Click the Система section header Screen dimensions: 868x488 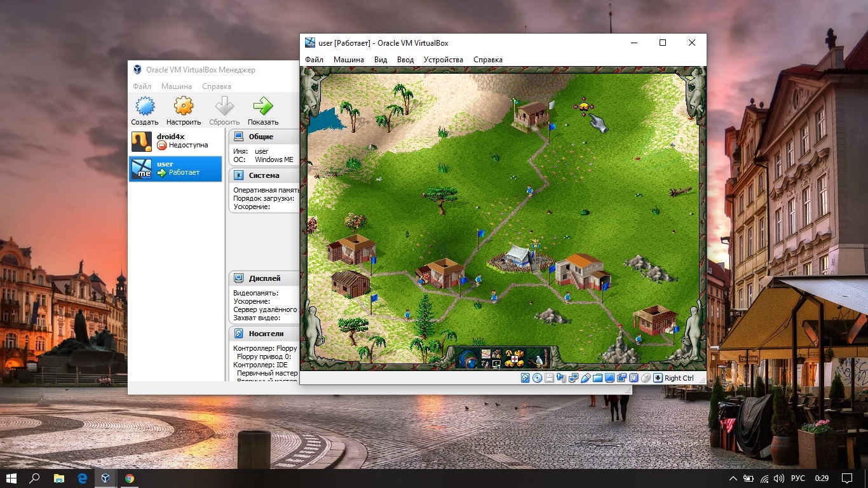pyautogui.click(x=264, y=175)
